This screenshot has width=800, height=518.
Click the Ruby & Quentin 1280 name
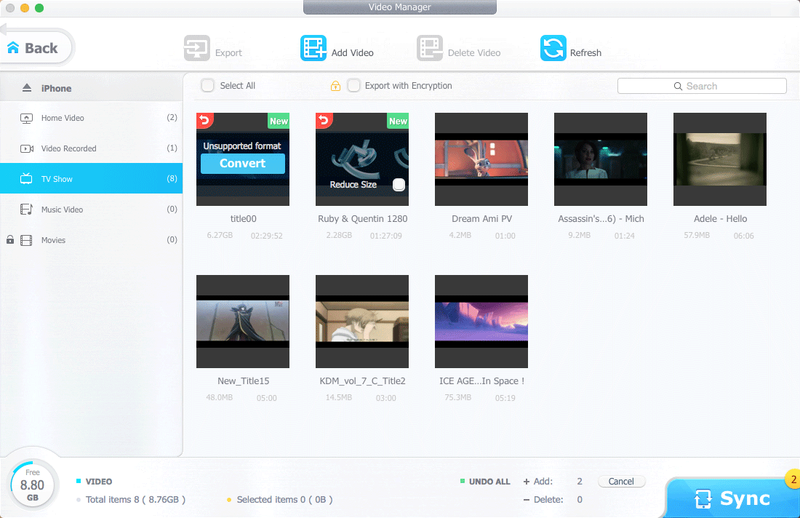pyautogui.click(x=362, y=218)
